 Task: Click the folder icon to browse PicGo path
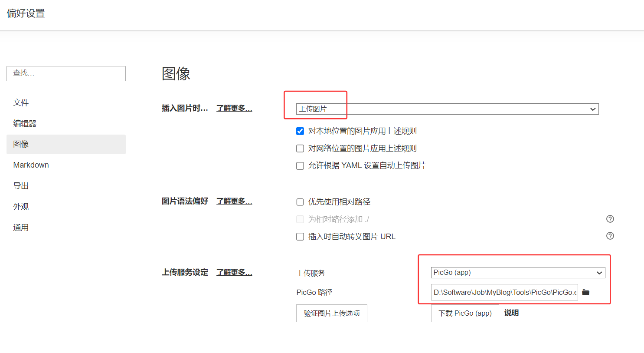click(585, 292)
